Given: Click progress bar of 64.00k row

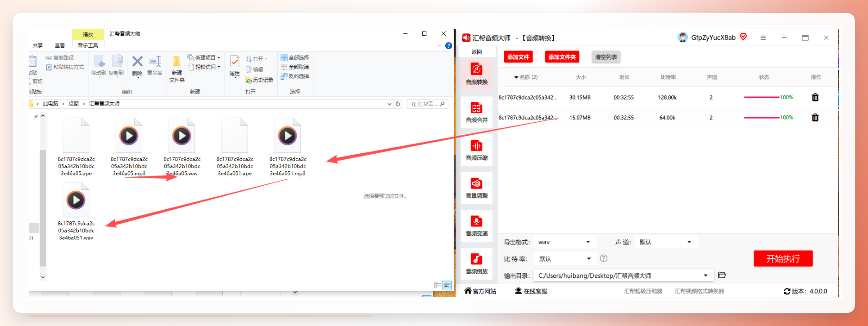Looking at the screenshot, I should (x=762, y=118).
